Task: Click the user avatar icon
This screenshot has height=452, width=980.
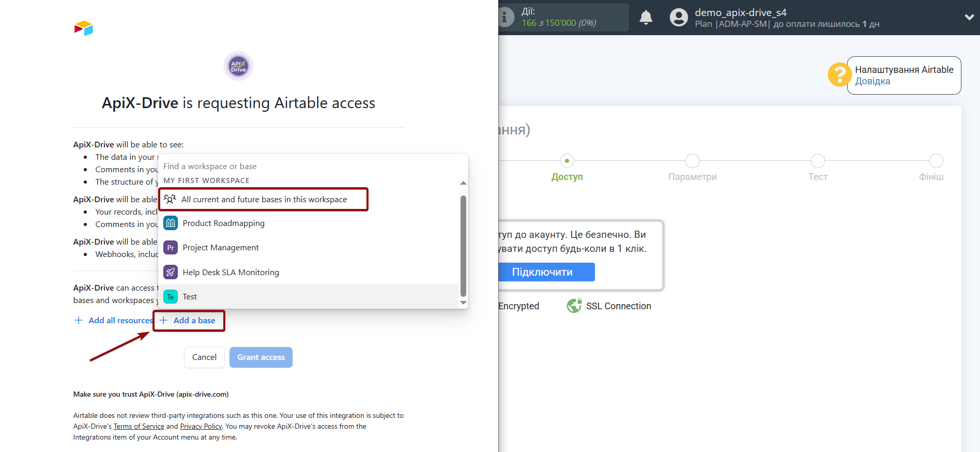Action: coord(679,18)
